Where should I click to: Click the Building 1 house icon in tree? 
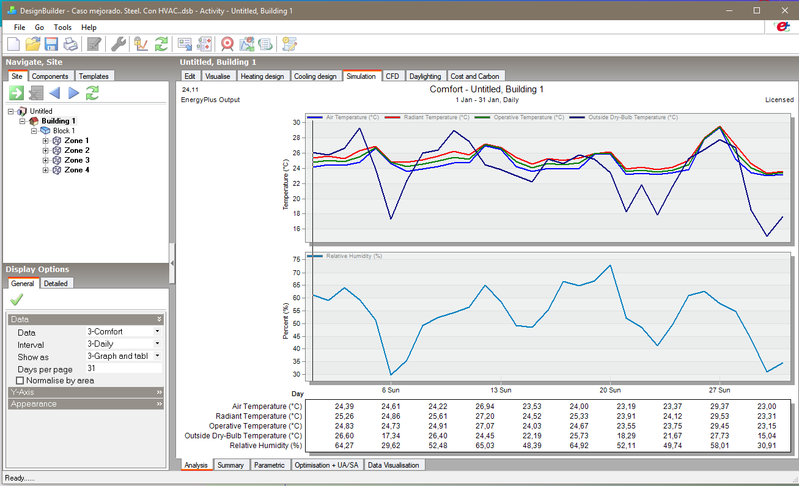click(34, 121)
